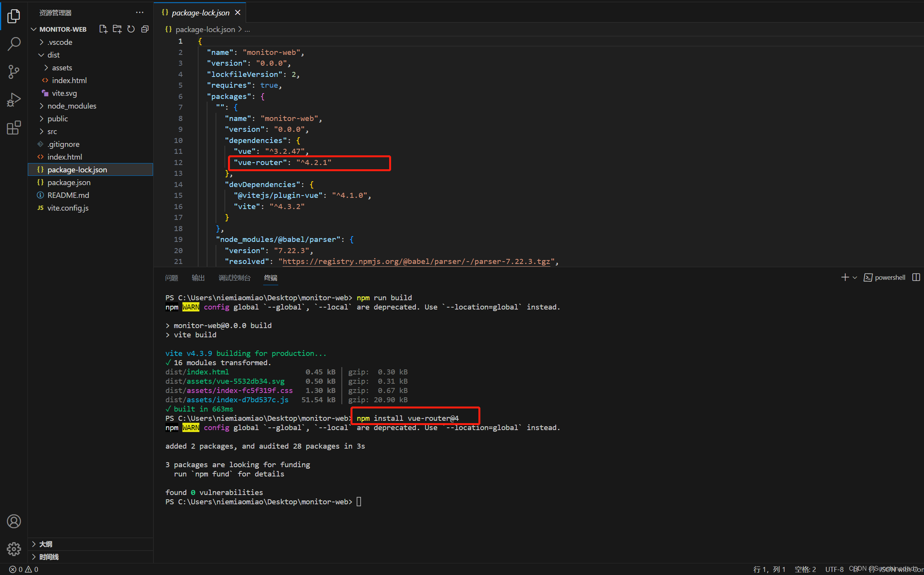Click the New Folder icon in explorer header
Image resolution: width=924 pixels, height=575 pixels.
coord(117,29)
